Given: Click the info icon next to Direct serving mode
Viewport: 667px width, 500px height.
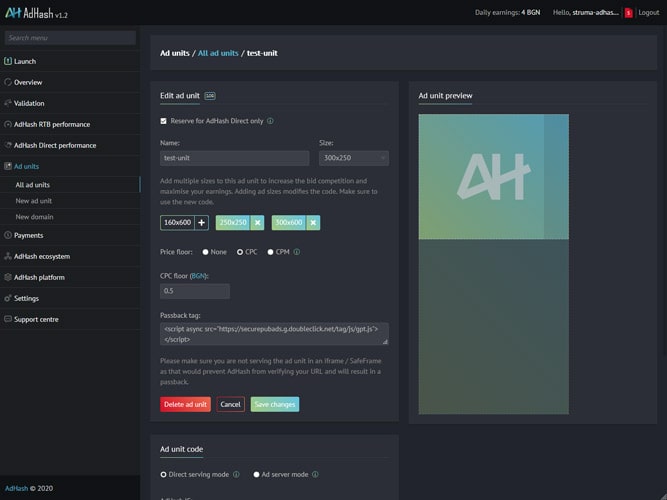Looking at the screenshot, I should [236, 475].
